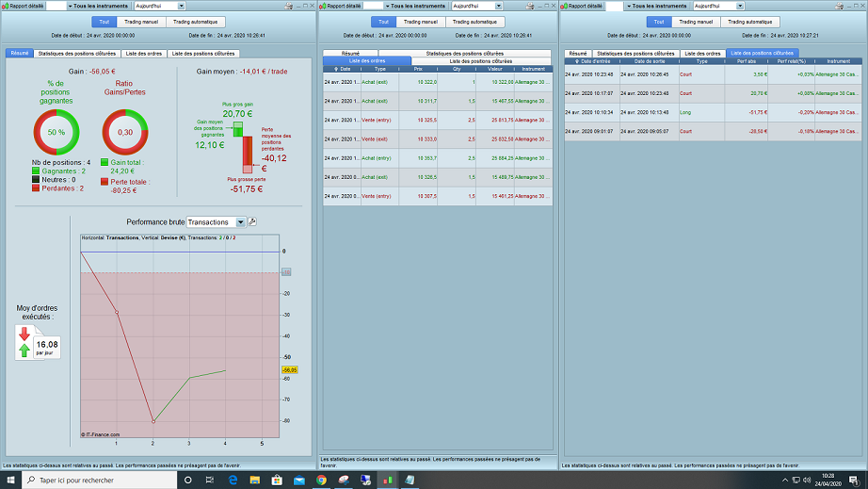Screen dimensions: 868x489
Task: Show hidden system tray icons
Action: 784,481
